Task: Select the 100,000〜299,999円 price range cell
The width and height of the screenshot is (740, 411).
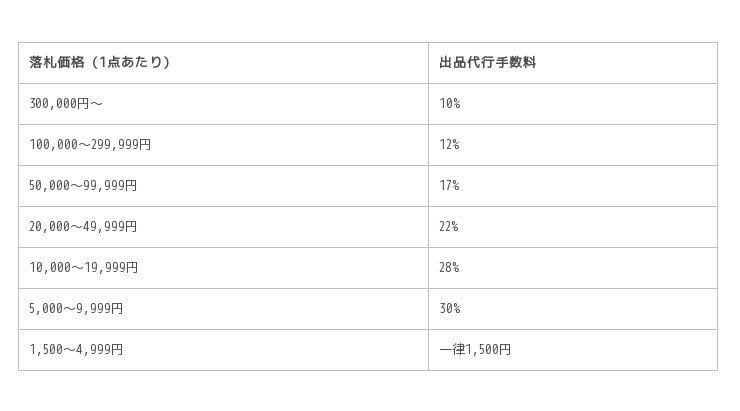Action: click(x=90, y=145)
